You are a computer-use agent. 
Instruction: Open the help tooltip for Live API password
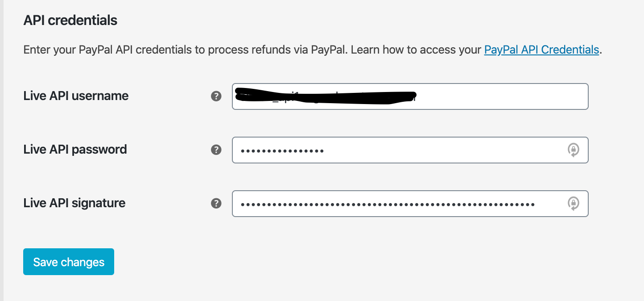216,150
